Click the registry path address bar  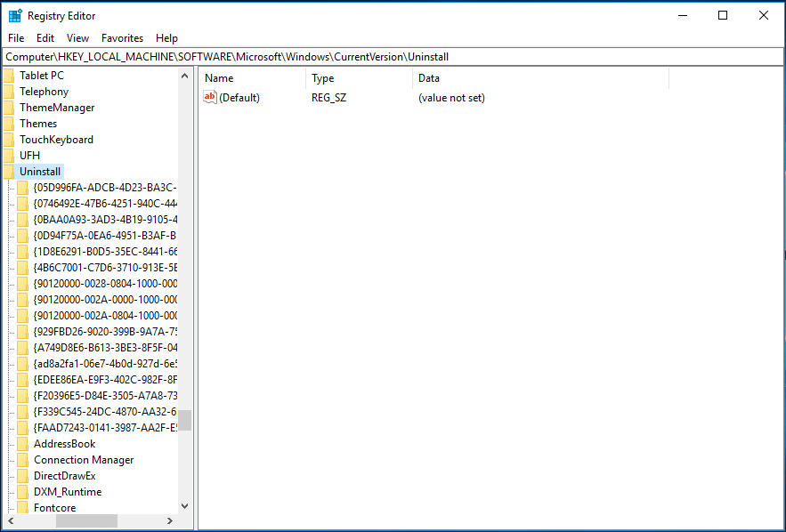point(393,57)
